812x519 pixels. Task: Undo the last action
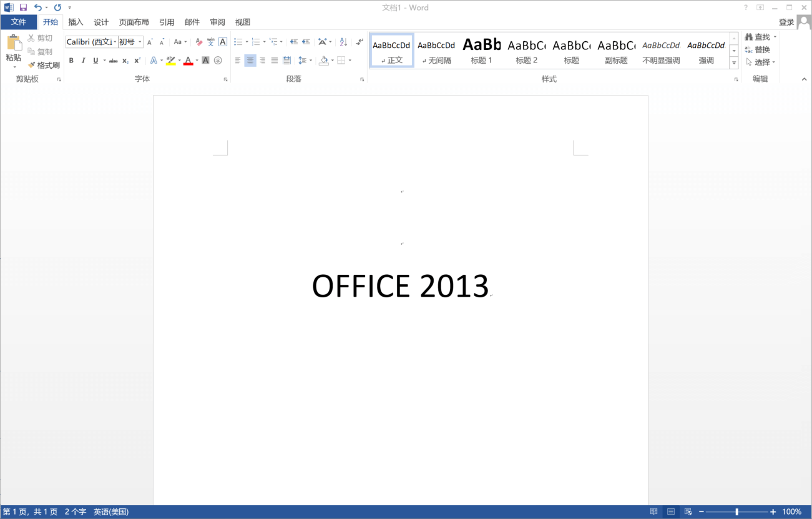[x=38, y=7]
